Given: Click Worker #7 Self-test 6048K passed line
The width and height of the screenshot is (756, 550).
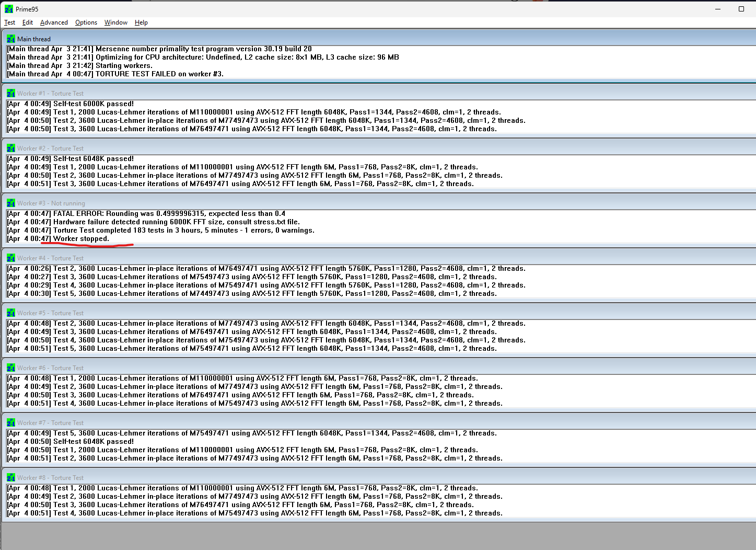Looking at the screenshot, I should (70, 442).
